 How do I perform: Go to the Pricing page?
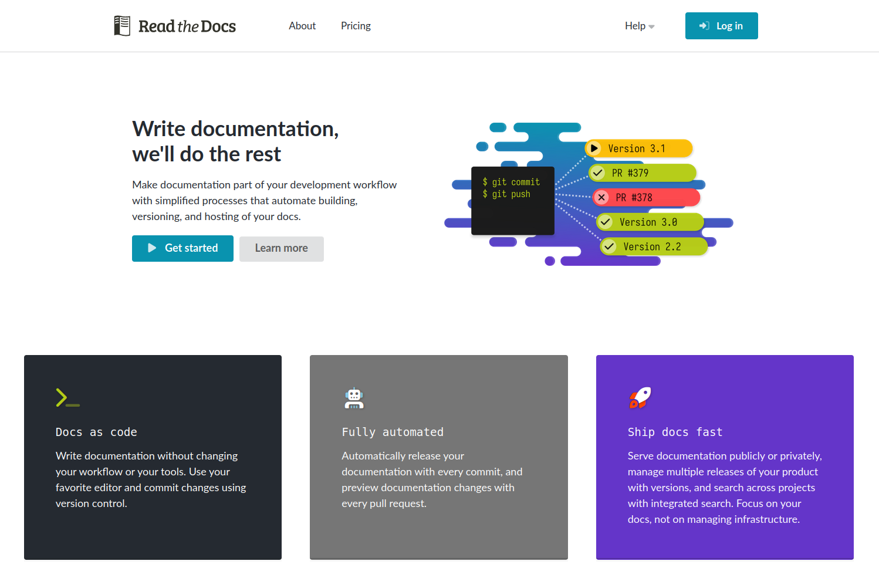point(356,26)
